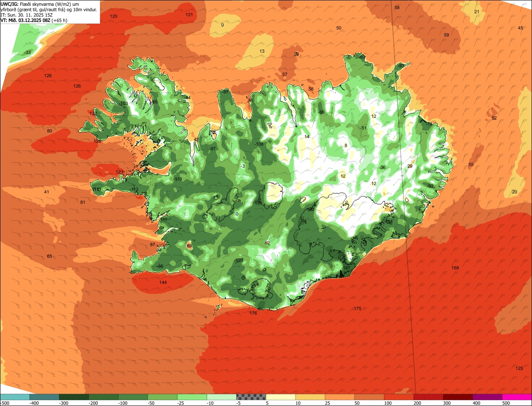This screenshot has width=532, height=406.
Task: Click the pale yellow legend swatch labeled 5
Action: [x=281, y=397]
